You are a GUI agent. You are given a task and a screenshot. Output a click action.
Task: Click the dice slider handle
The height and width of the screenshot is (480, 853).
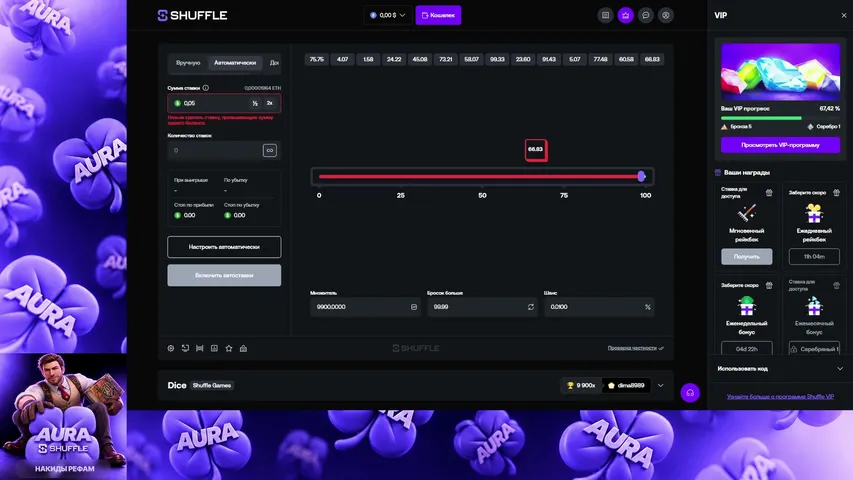coord(641,176)
